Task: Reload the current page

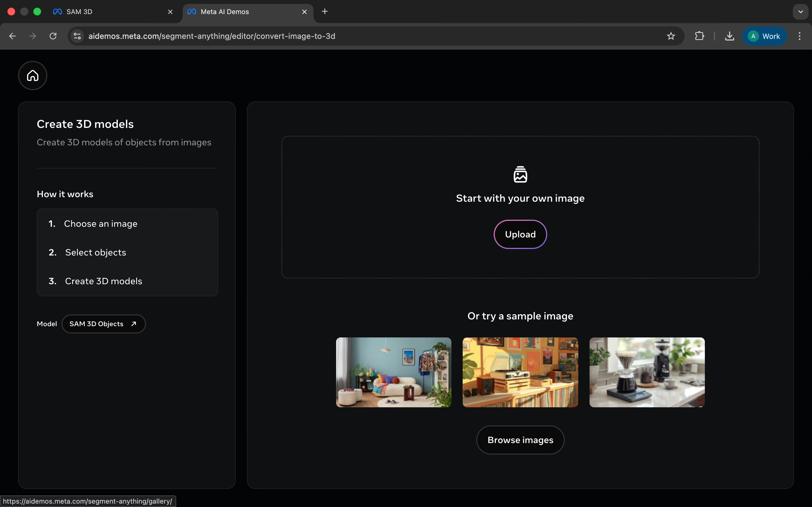Action: [53, 36]
